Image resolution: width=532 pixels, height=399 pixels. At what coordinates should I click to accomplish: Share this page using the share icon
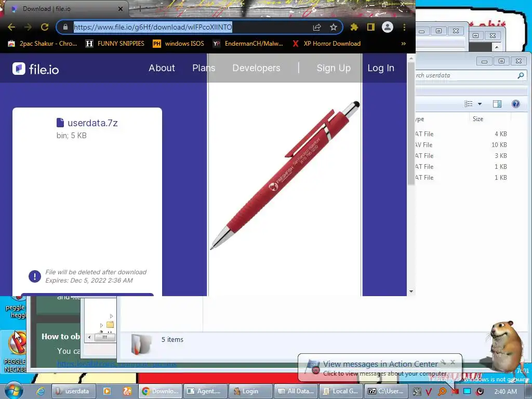tap(317, 27)
